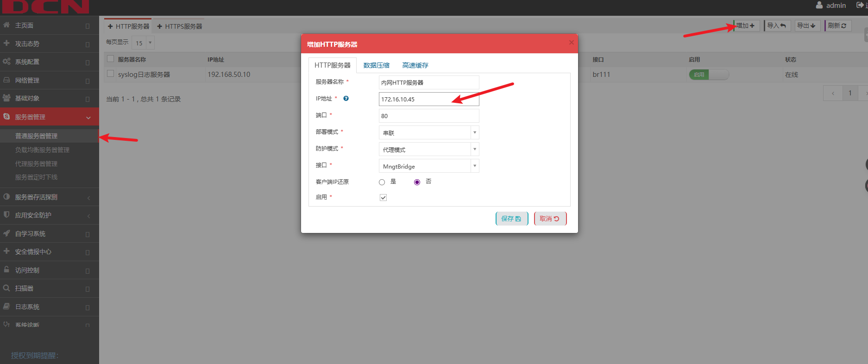Click the 刷新 refresh button
This screenshot has width=868, height=364.
tap(837, 25)
